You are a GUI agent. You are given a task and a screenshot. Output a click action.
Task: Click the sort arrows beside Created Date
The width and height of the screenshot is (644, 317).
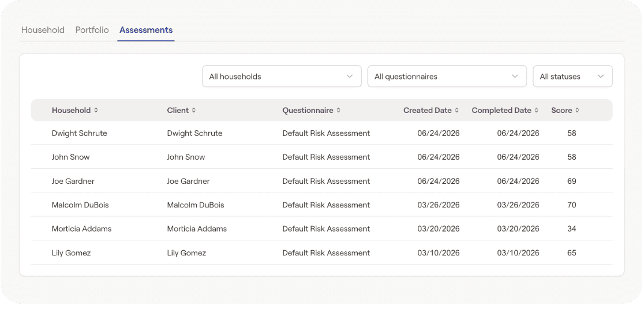point(456,110)
